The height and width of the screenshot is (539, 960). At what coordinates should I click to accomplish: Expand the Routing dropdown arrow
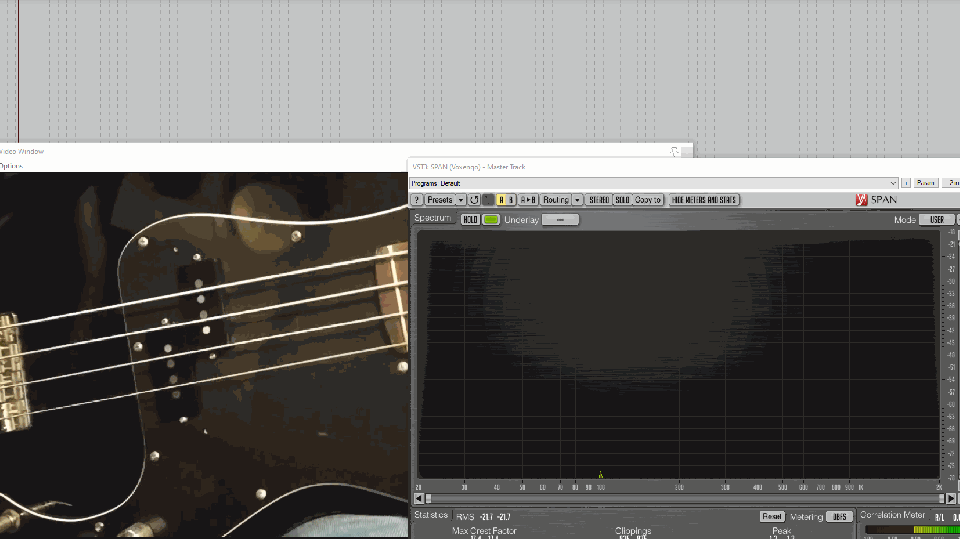click(577, 200)
